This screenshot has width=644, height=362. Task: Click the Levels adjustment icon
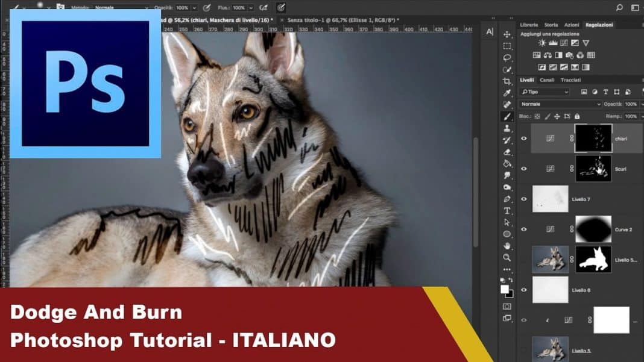coord(554,43)
